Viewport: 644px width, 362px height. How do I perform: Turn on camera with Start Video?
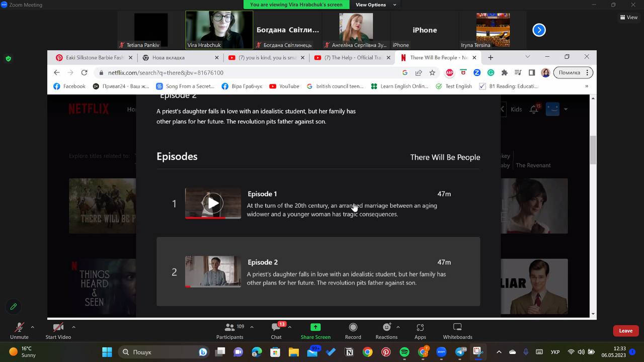click(x=58, y=327)
